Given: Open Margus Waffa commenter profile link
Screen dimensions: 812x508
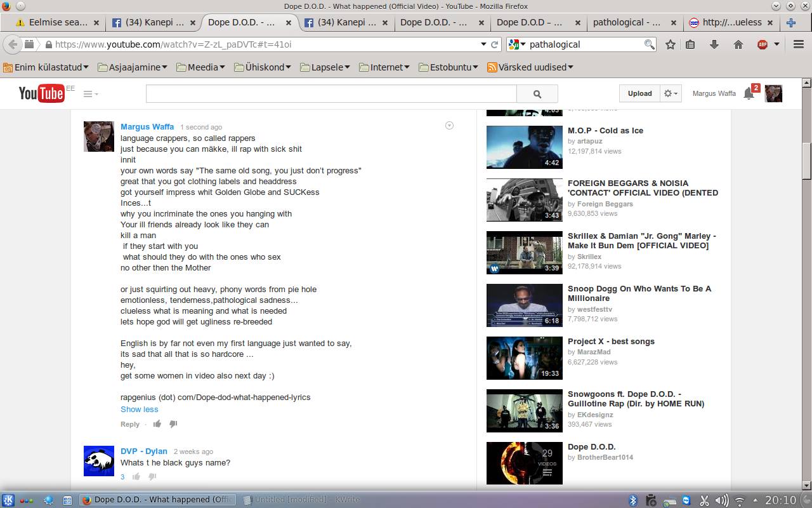Looking at the screenshot, I should point(147,126).
